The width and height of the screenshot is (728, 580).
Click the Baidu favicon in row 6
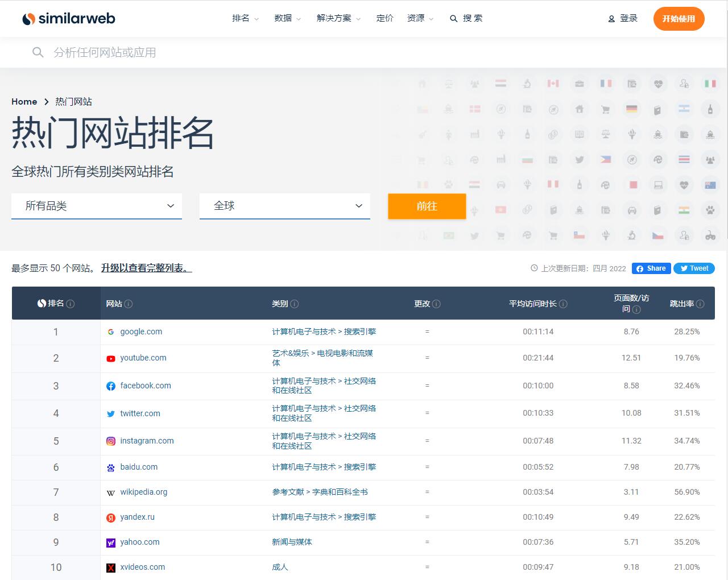click(x=111, y=467)
